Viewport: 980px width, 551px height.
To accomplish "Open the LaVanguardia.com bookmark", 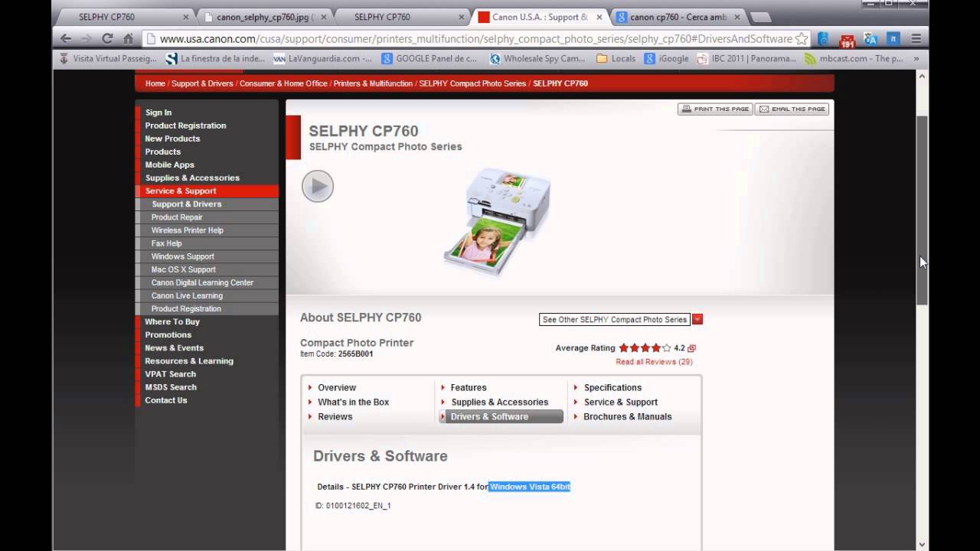I will pos(322,58).
